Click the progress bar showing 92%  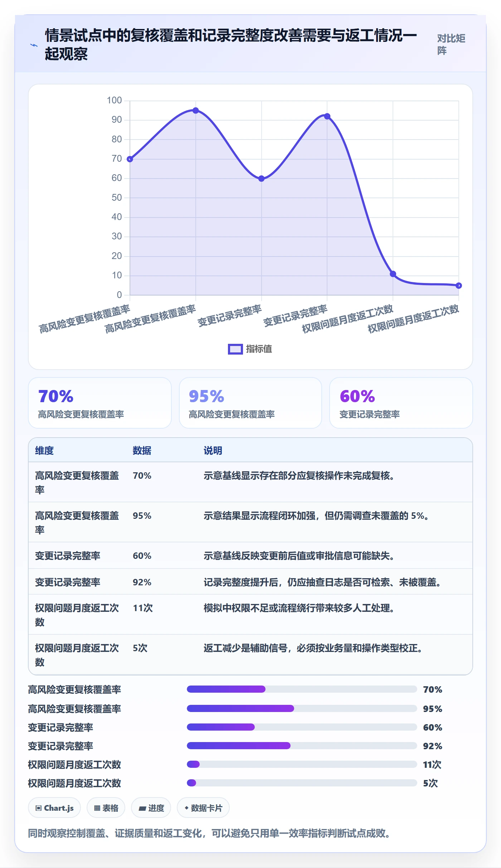pyautogui.click(x=302, y=746)
